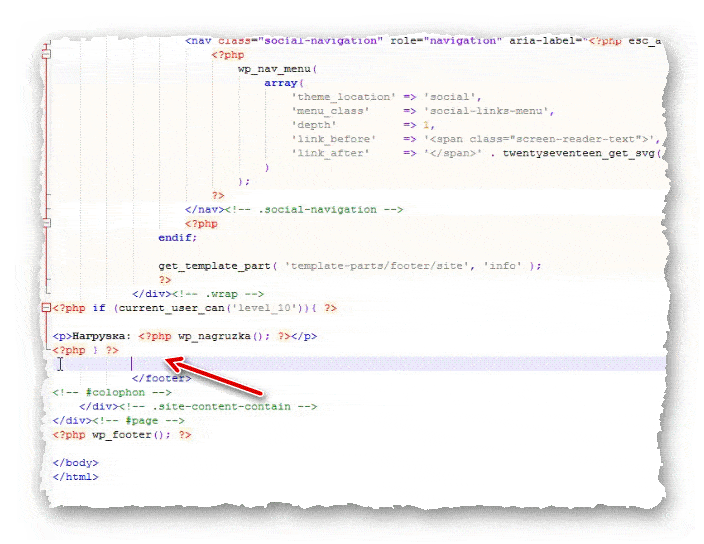
Task: Click the 'aria-label' attribute
Action: (x=542, y=41)
